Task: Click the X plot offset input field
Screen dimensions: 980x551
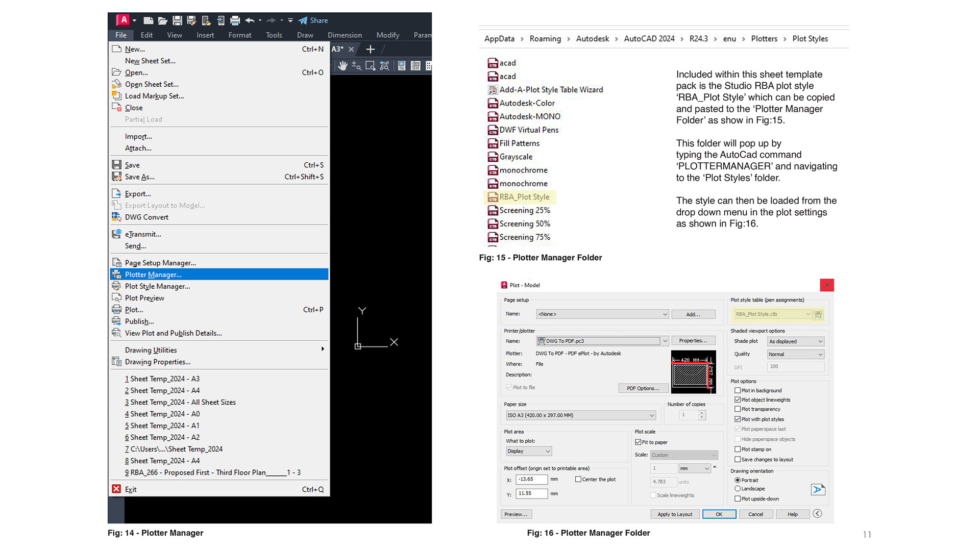Action: (531, 480)
